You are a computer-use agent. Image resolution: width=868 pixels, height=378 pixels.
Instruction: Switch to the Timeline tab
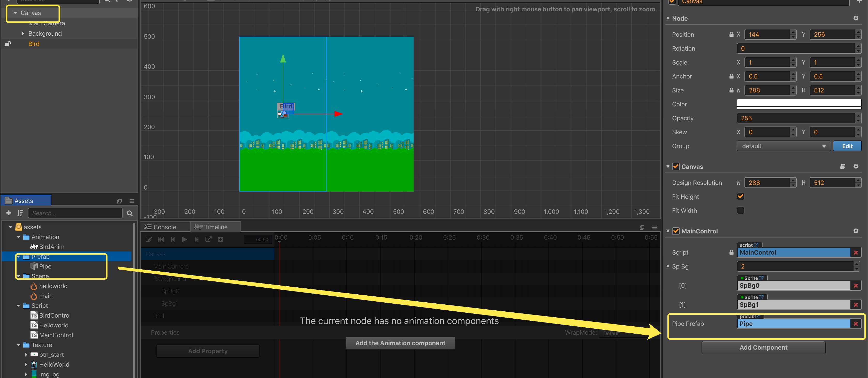pos(216,227)
